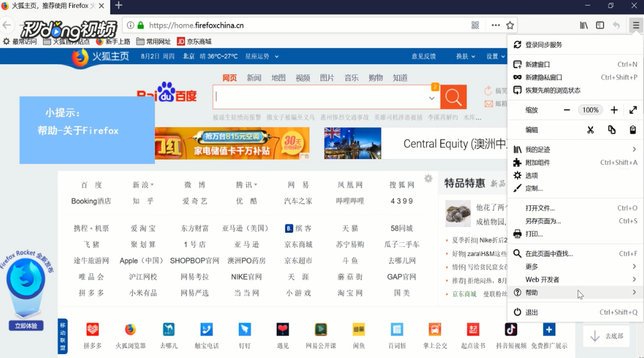Open the 意见反馈 link

point(423,56)
